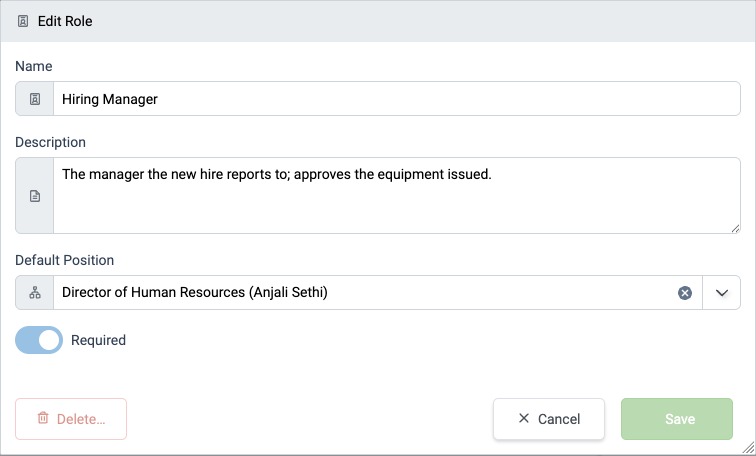Click the Delete… button's text
This screenshot has width=756, height=456.
click(x=81, y=419)
